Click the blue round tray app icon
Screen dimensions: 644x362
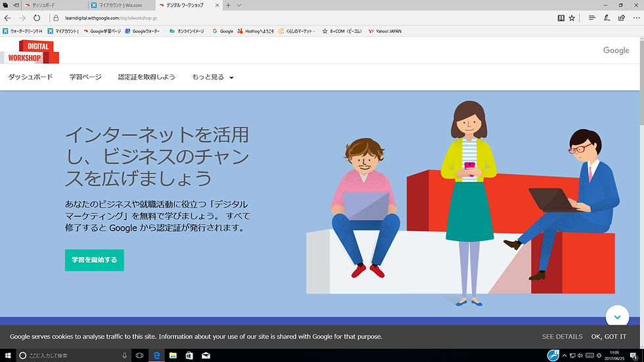(553, 355)
